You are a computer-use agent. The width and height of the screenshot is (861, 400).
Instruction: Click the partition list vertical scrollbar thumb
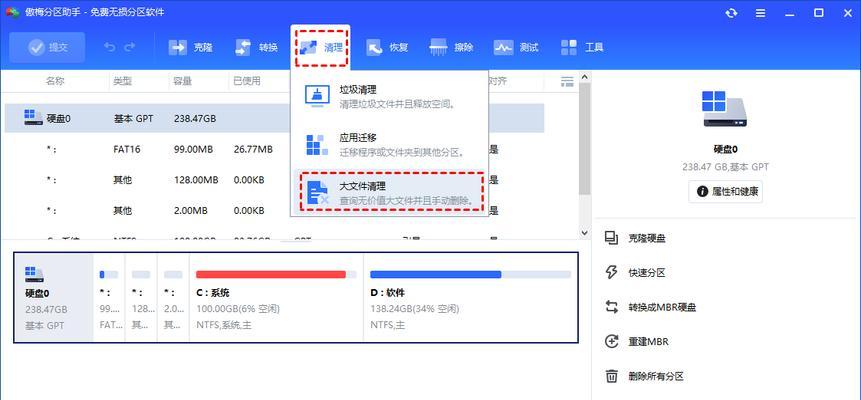click(x=585, y=138)
